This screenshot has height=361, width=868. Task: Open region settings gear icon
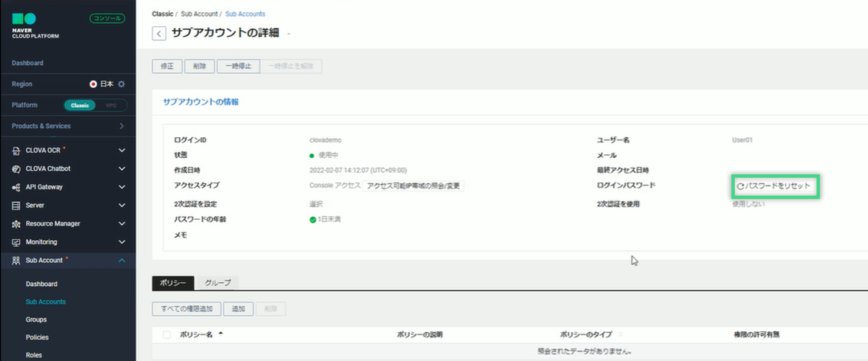coord(122,84)
